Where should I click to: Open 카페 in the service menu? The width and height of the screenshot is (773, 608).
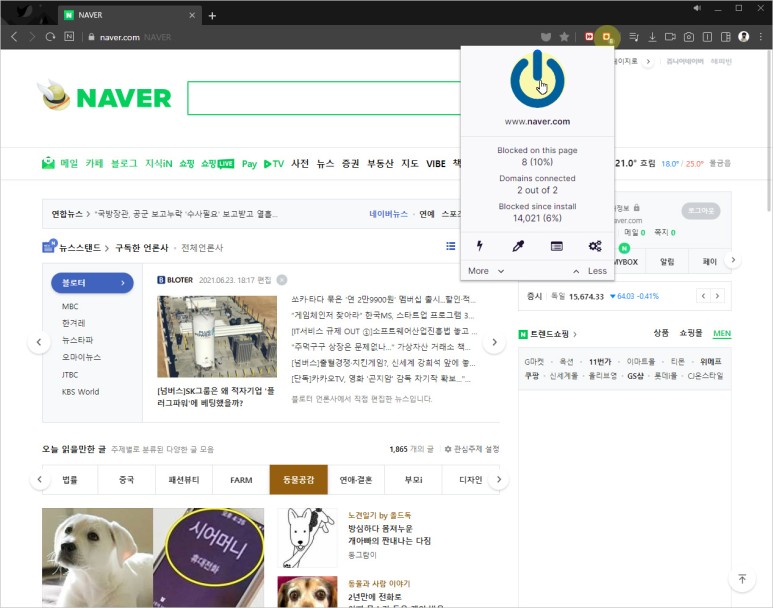[x=94, y=163]
